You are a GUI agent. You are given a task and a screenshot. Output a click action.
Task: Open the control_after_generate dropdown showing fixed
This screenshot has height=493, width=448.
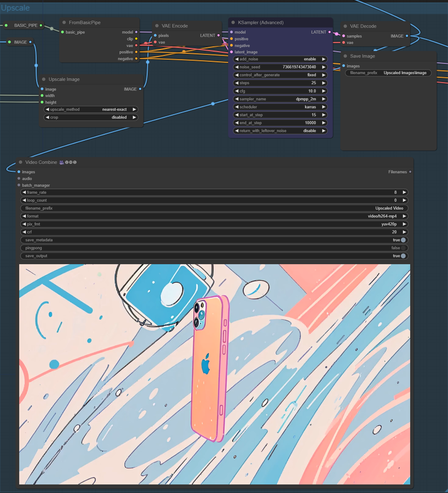coord(280,75)
